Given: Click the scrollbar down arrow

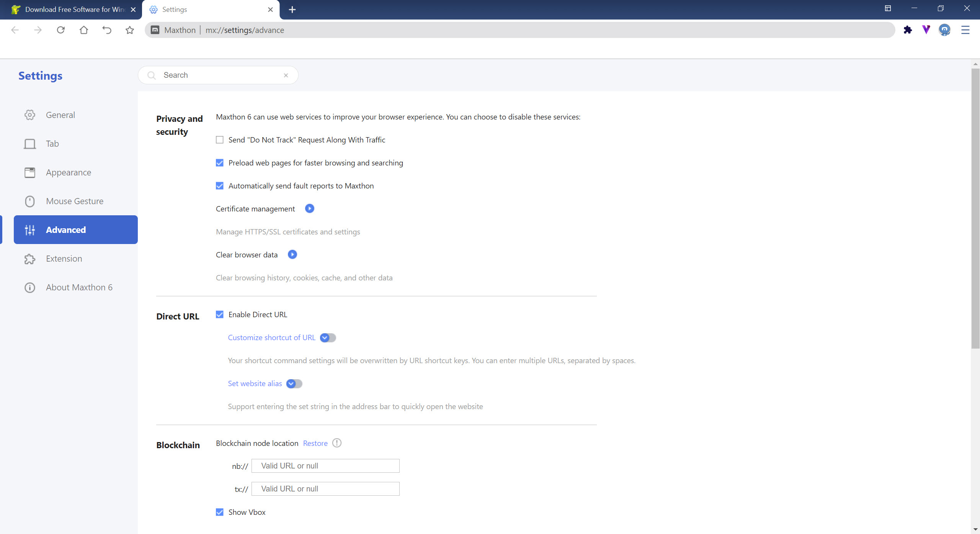Looking at the screenshot, I should point(975,529).
